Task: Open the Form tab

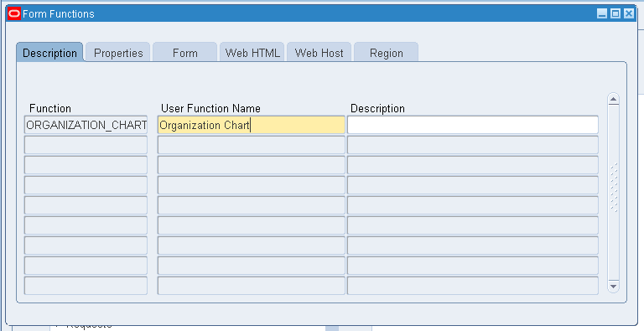Action: [x=184, y=53]
